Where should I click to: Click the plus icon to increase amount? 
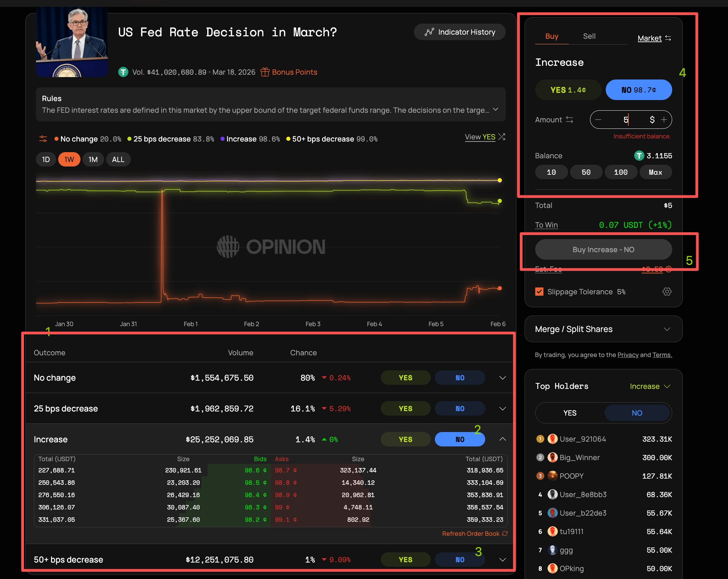click(664, 120)
